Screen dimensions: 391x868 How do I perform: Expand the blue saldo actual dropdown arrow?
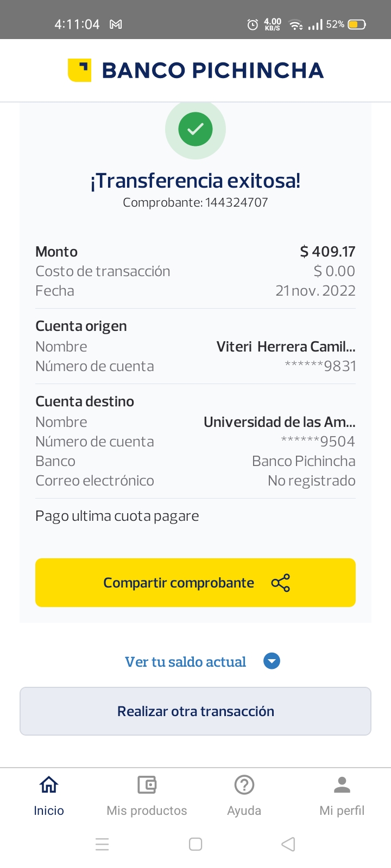tap(272, 661)
